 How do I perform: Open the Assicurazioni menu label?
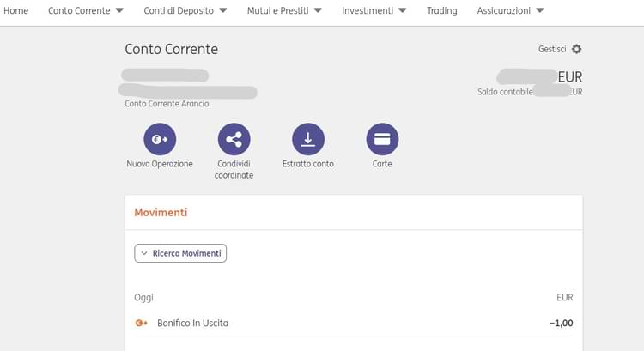[504, 10]
